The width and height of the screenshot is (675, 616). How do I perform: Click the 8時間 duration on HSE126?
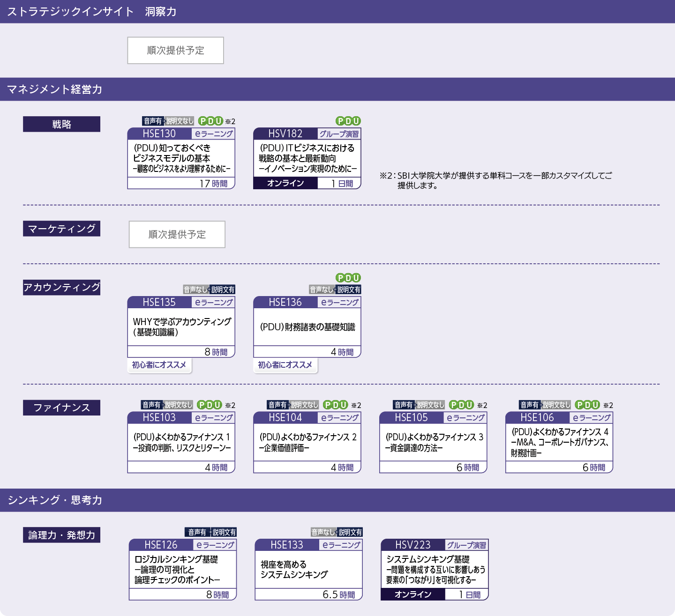tap(217, 595)
